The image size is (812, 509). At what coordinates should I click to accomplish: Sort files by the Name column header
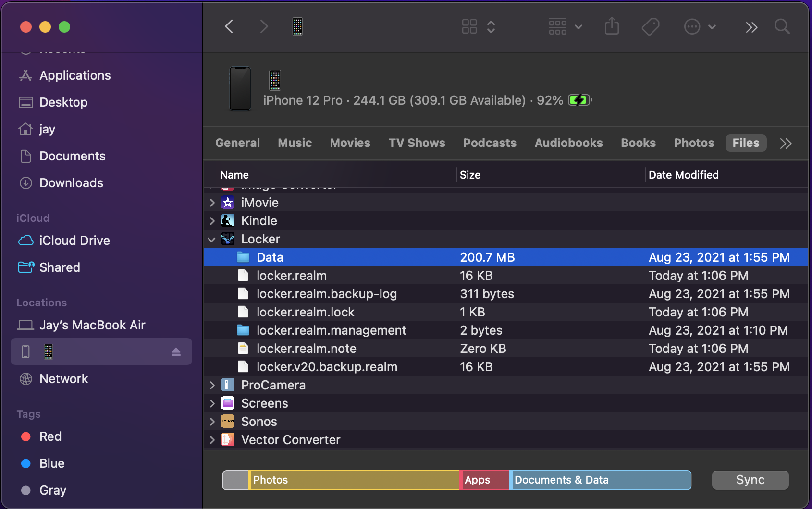234,175
